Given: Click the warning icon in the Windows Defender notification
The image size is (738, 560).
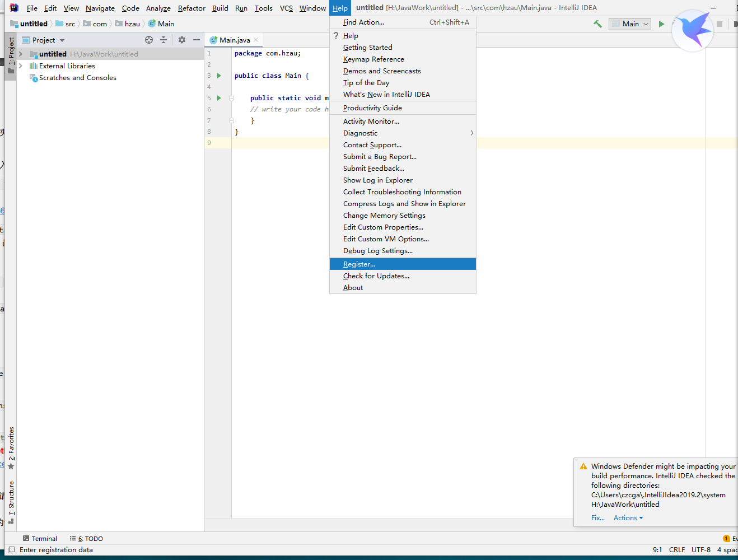Looking at the screenshot, I should pos(583,466).
